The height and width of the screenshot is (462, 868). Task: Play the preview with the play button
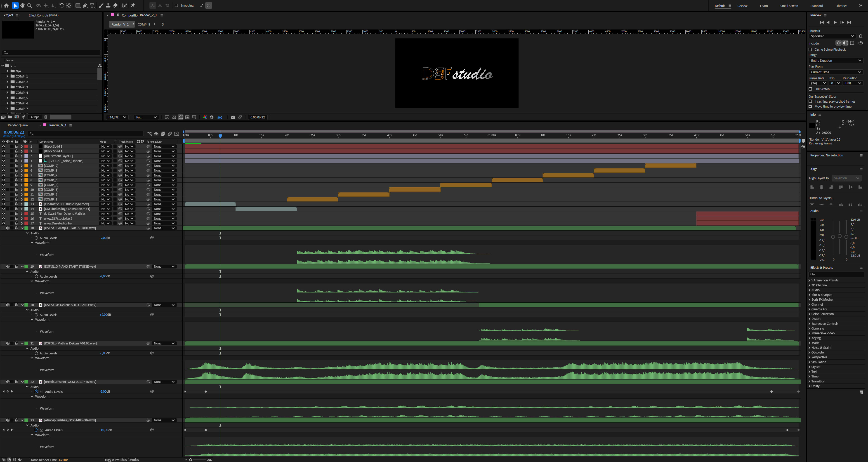click(835, 23)
